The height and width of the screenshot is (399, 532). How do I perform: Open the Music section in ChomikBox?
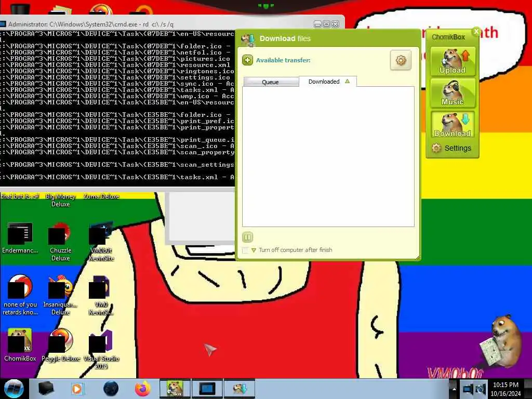(453, 93)
